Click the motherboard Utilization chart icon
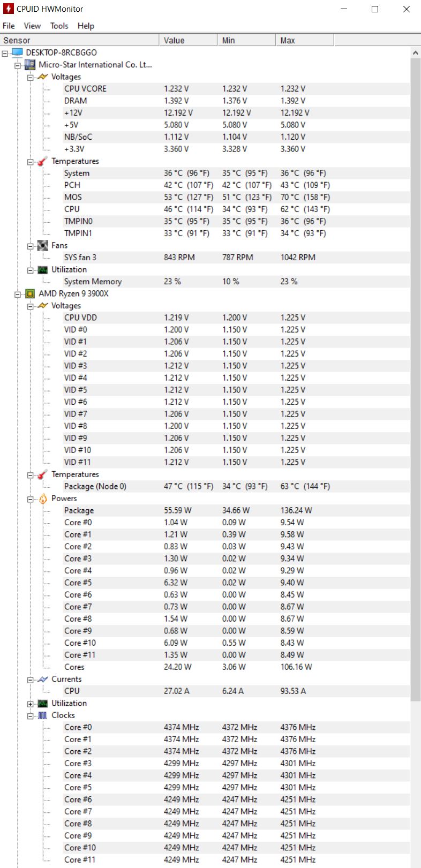The height and width of the screenshot is (868, 421). click(x=43, y=269)
